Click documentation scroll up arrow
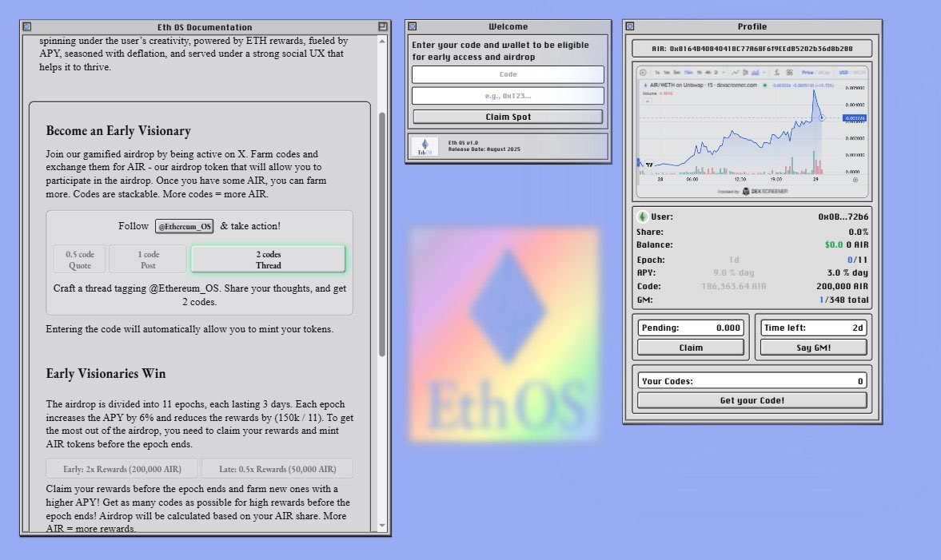The height and width of the screenshot is (560, 941). [x=381, y=41]
